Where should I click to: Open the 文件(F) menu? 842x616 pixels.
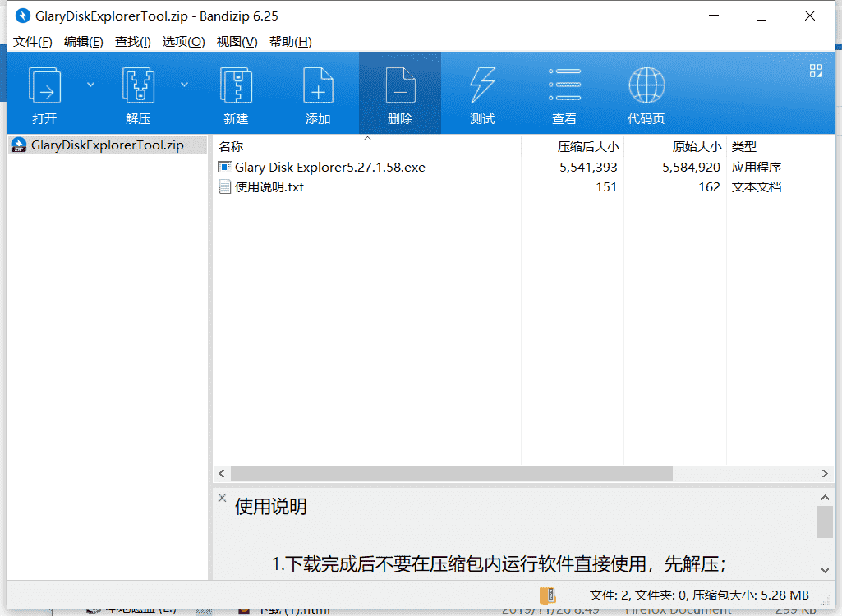[x=33, y=42]
